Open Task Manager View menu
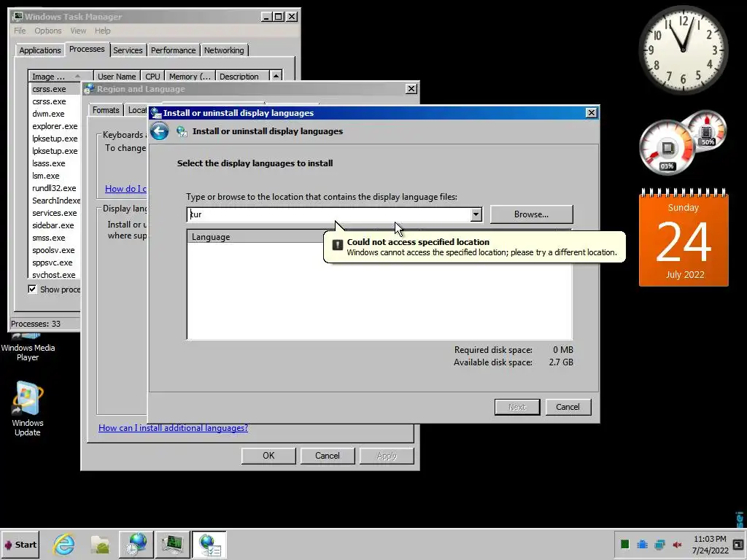Image resolution: width=747 pixels, height=560 pixels. coord(78,31)
